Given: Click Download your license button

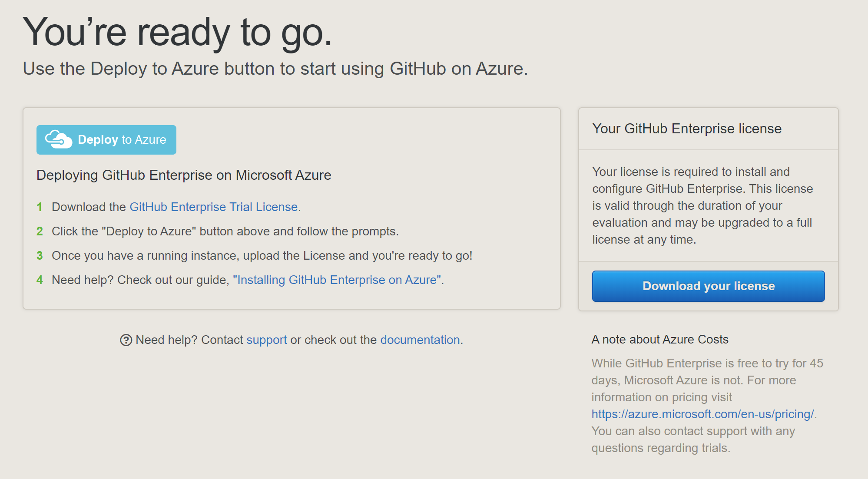Looking at the screenshot, I should [x=708, y=286].
